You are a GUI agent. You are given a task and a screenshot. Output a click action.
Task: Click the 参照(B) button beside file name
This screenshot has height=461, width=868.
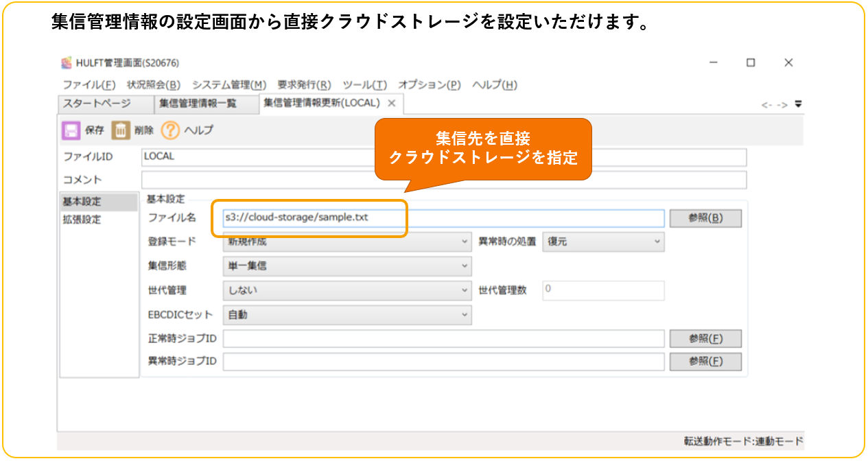tap(705, 218)
